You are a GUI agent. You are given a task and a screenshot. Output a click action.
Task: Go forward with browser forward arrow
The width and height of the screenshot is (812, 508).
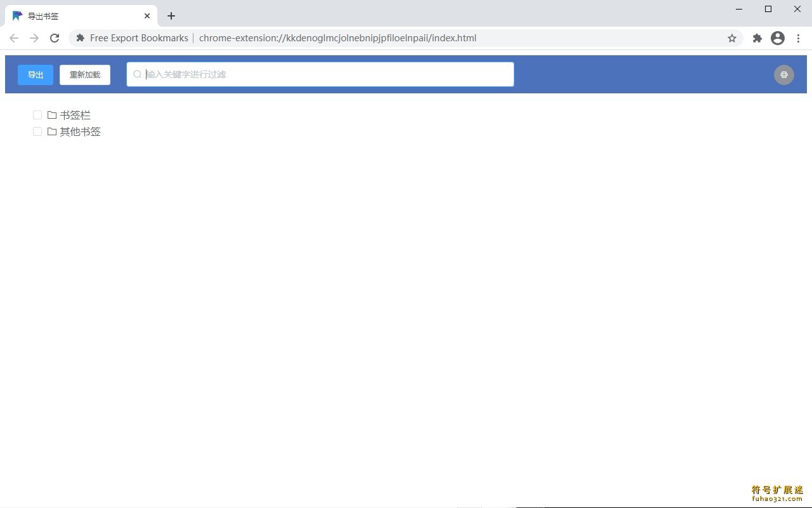(x=34, y=38)
